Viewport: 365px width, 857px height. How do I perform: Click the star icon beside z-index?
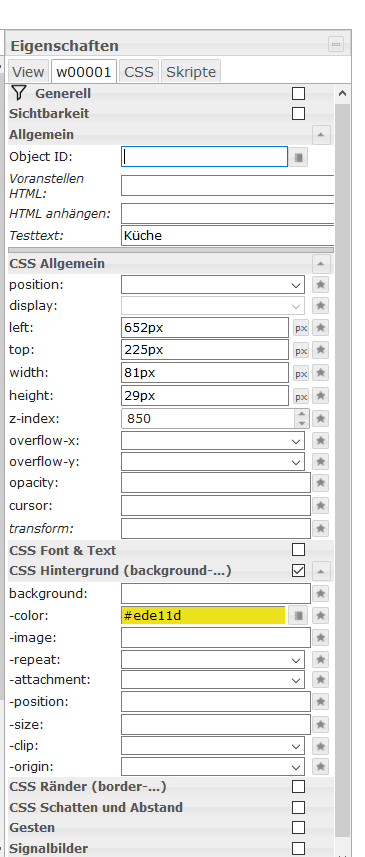321,419
